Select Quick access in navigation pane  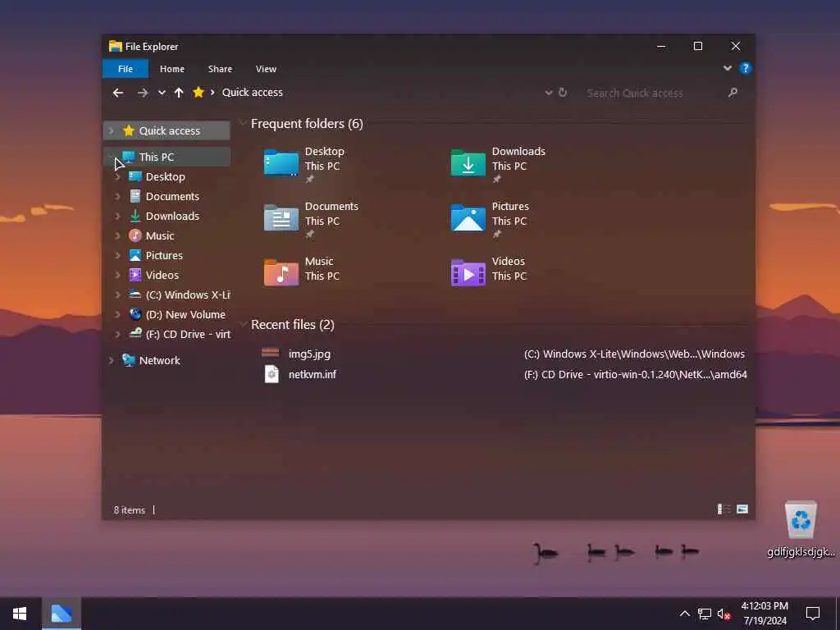[x=167, y=130]
